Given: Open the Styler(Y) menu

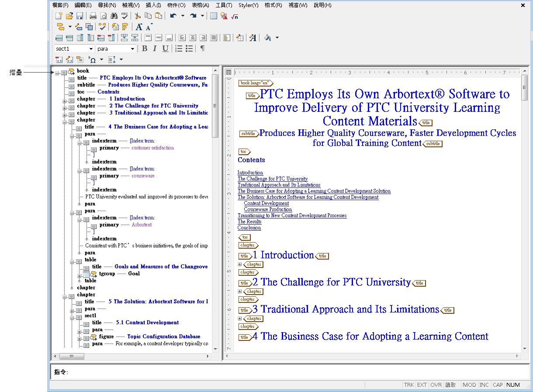Looking at the screenshot, I should coord(248,5).
